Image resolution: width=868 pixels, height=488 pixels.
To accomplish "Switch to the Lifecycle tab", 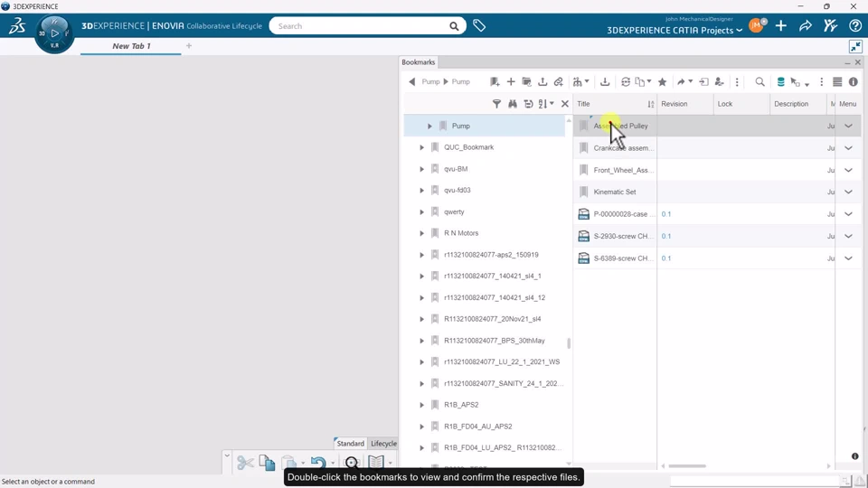I will (383, 443).
